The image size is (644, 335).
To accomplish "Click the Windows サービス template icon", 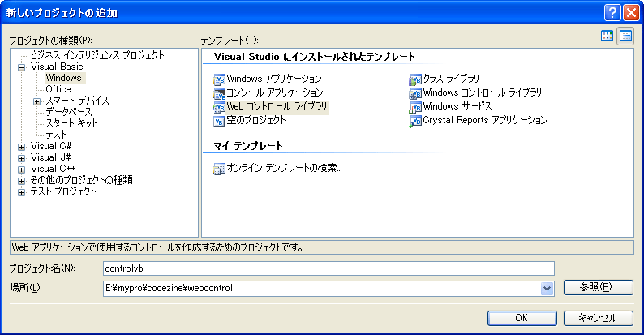I will point(415,108).
